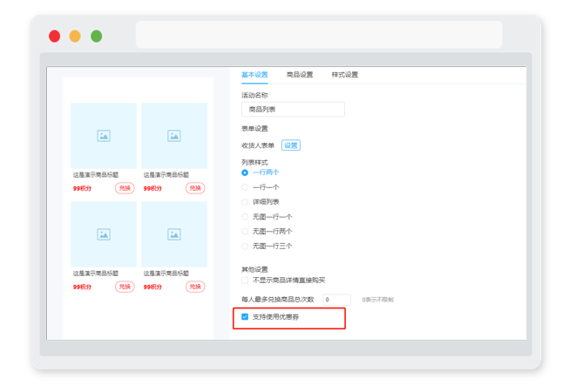
Task: Open the 商品设置 tab
Action: [300, 75]
